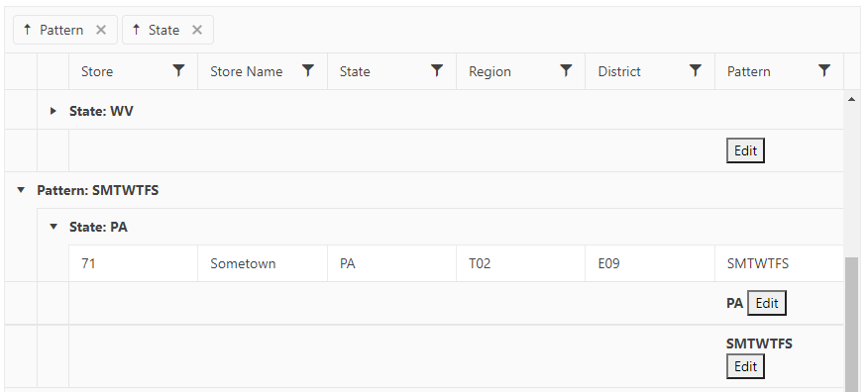
Task: Expand the State: WV group
Action: tap(54, 111)
